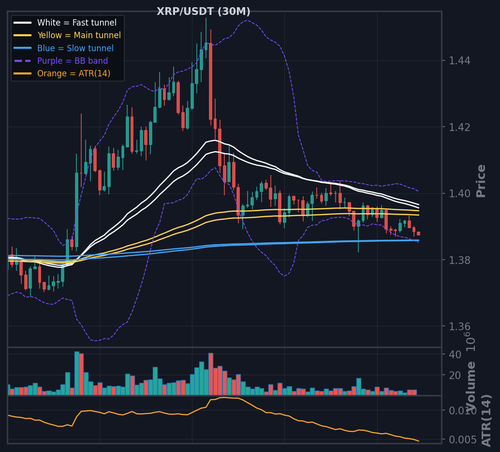
Task: Click the white line swatch in legend
Action: (x=22, y=23)
